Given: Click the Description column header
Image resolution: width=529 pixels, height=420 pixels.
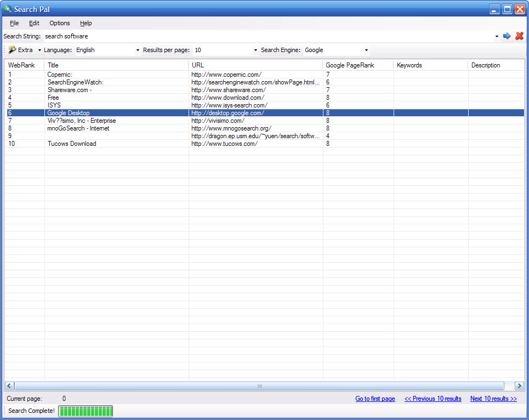Looking at the screenshot, I should (x=496, y=65).
